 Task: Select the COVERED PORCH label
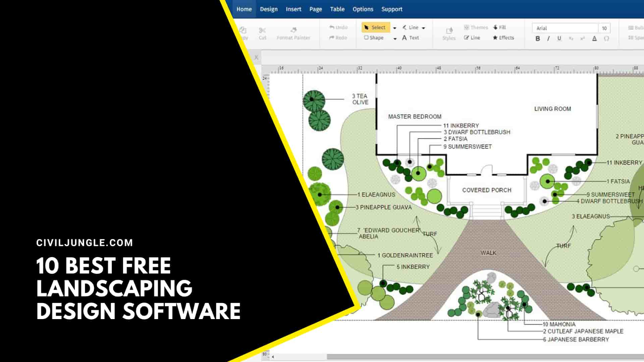(x=487, y=190)
